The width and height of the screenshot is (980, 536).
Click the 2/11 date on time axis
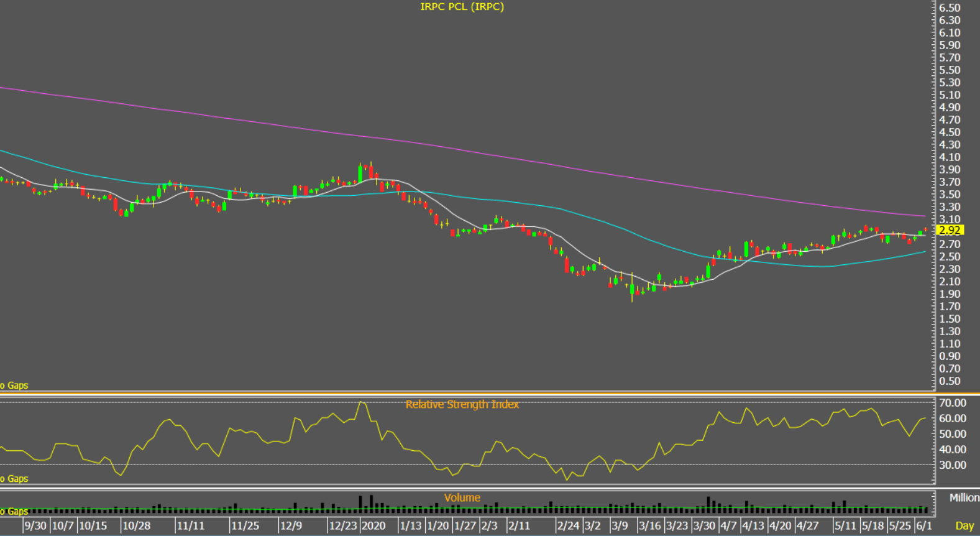pyautogui.click(x=519, y=526)
